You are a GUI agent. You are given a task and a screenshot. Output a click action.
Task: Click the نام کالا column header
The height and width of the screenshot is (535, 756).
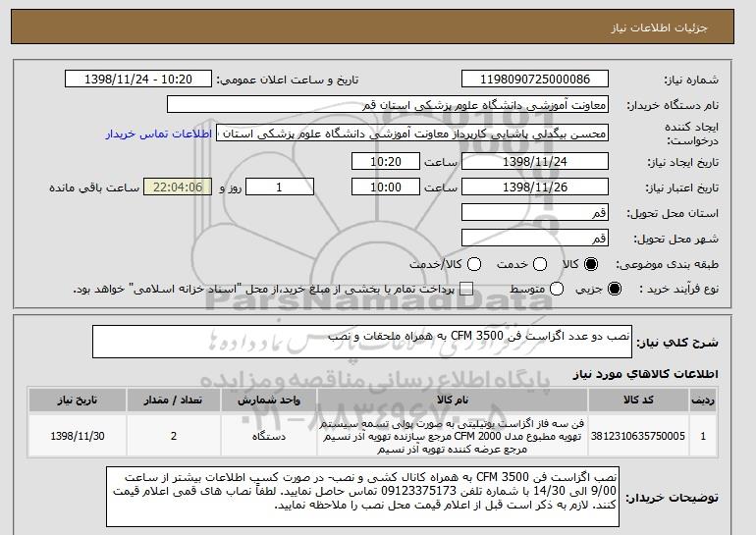[x=453, y=401]
